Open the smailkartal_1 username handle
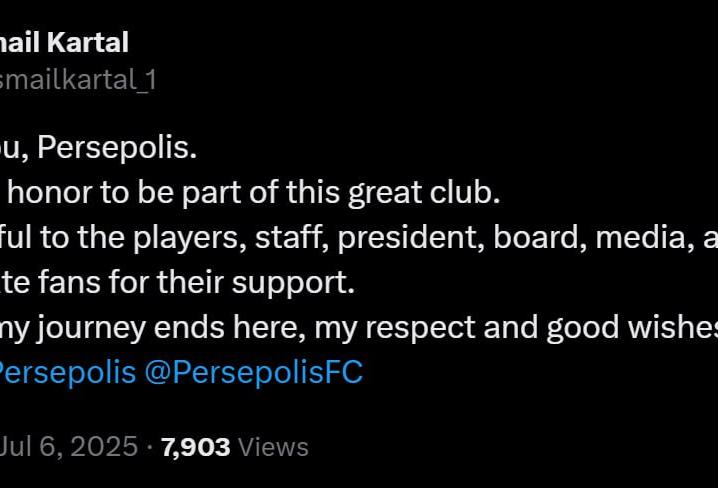This screenshot has width=718, height=488. [x=78, y=80]
